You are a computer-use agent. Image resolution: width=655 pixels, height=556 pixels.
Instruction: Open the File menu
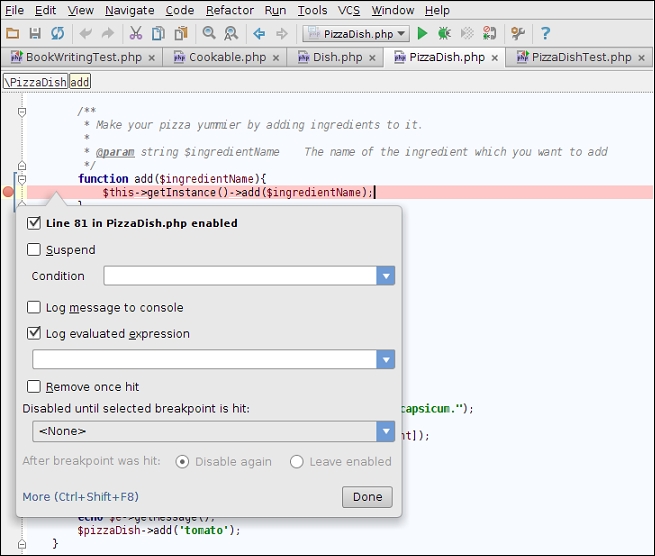pyautogui.click(x=15, y=10)
